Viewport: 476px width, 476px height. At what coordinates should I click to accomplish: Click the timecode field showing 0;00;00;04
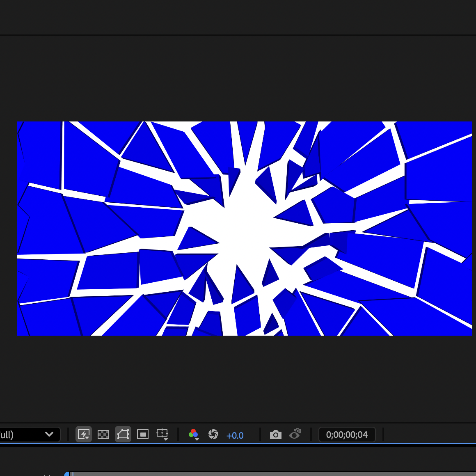(347, 434)
